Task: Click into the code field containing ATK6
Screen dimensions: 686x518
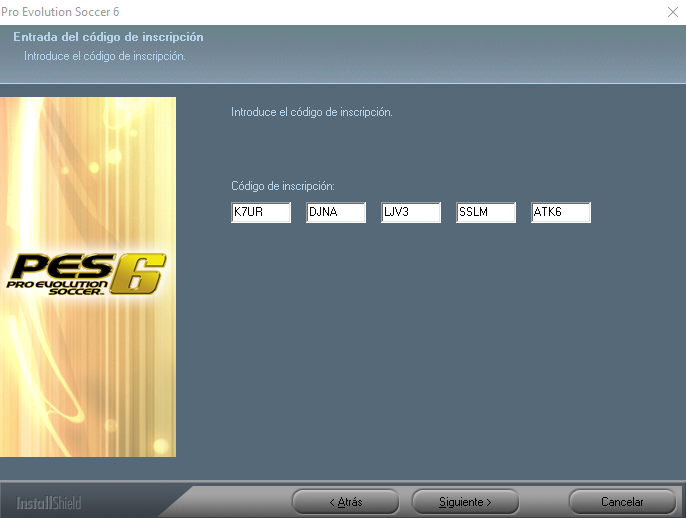Action: pyautogui.click(x=561, y=212)
